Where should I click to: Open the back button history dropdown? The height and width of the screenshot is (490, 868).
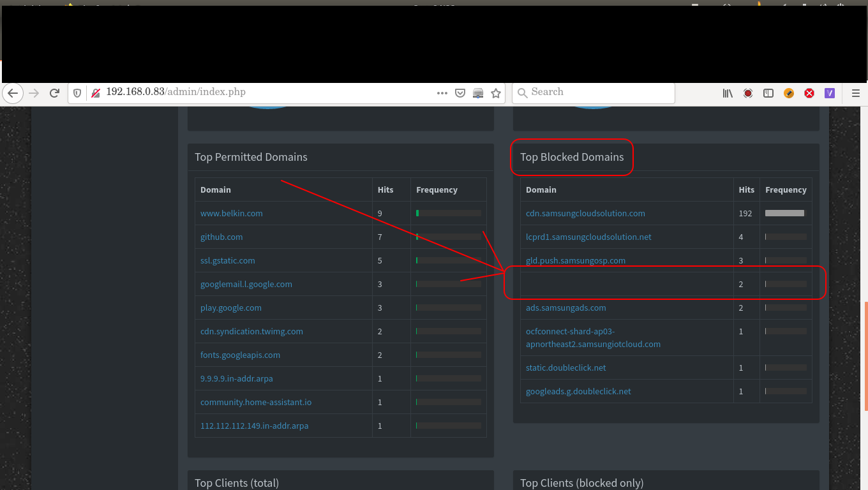(x=13, y=93)
